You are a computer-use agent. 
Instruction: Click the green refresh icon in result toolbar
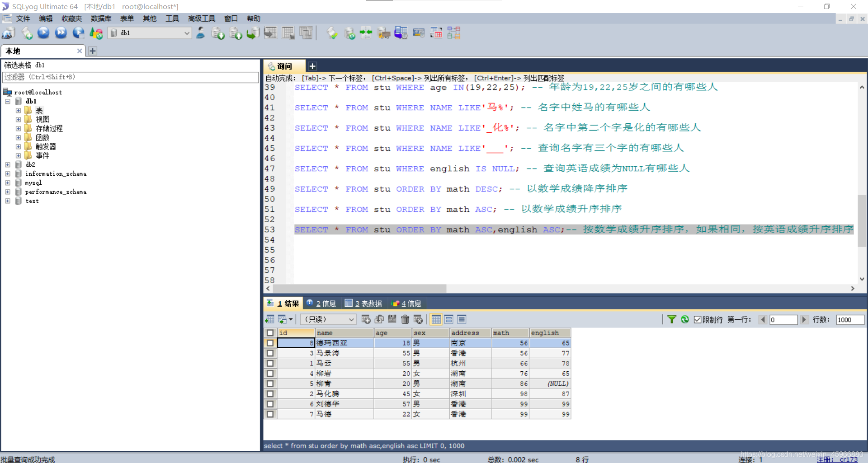coord(685,319)
